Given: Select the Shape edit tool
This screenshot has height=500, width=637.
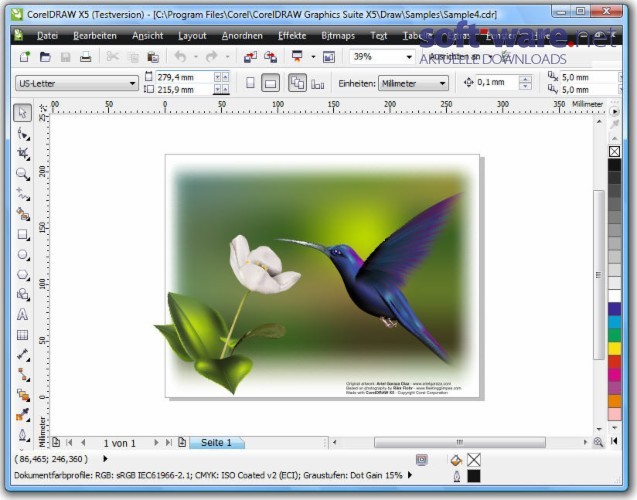Looking at the screenshot, I should pos(23,134).
